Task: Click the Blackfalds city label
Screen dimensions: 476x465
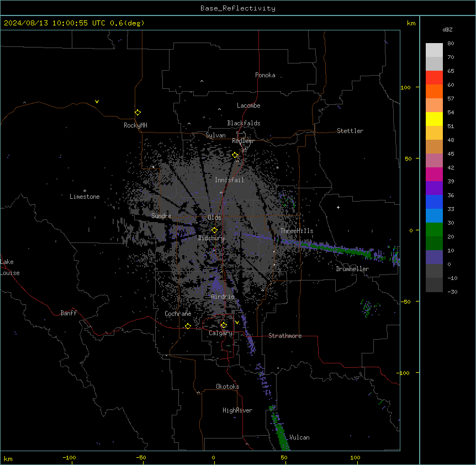Action: coord(244,123)
